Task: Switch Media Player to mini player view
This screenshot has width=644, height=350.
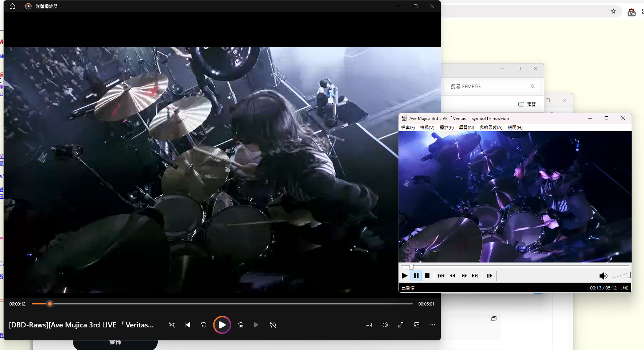Action: click(417, 325)
